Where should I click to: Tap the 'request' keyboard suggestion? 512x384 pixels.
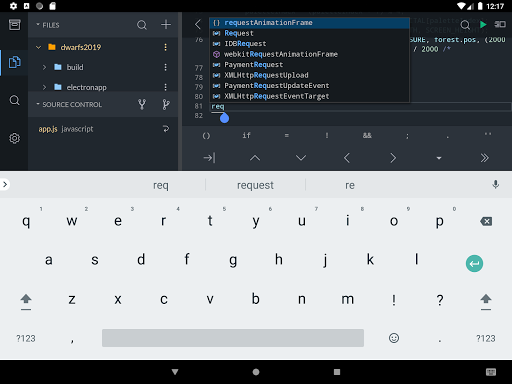point(255,185)
